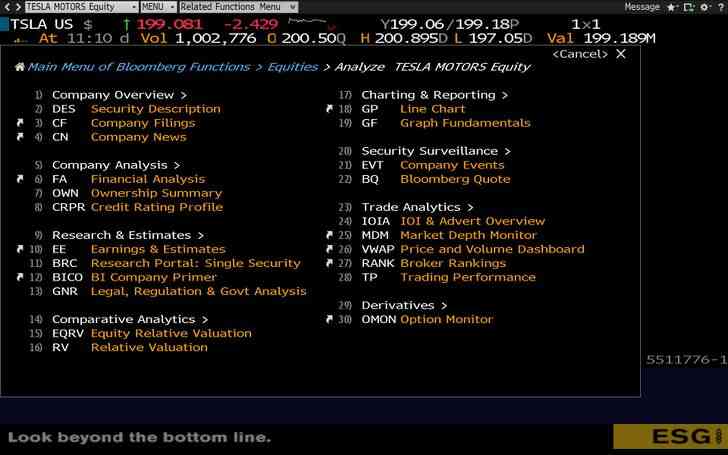The image size is (728, 455).
Task: Click launch arrow beside CF Company Filings
Action: 20,123
